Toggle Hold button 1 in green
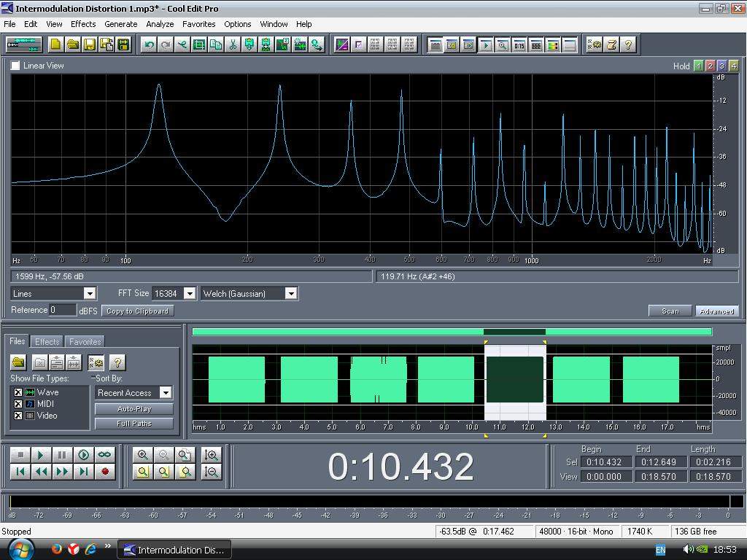747x560 pixels. coord(698,66)
